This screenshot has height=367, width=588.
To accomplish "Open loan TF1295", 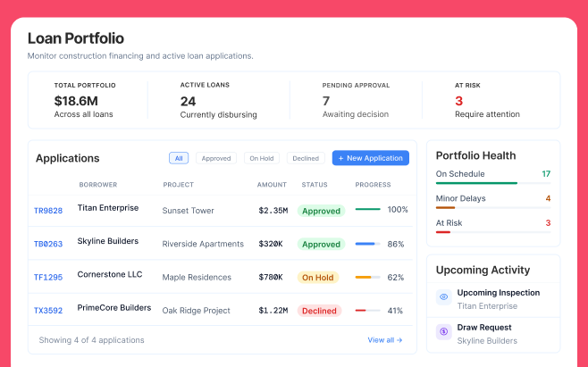I will 48,278.
